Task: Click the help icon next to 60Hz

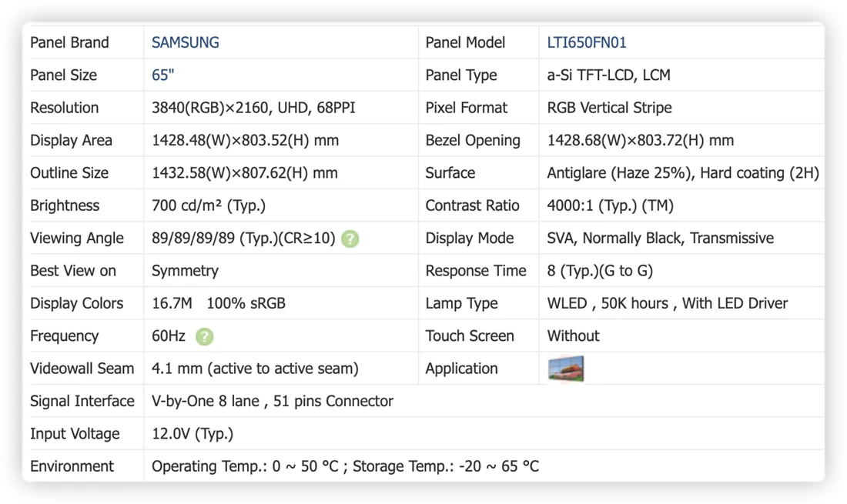Action: coord(204,337)
